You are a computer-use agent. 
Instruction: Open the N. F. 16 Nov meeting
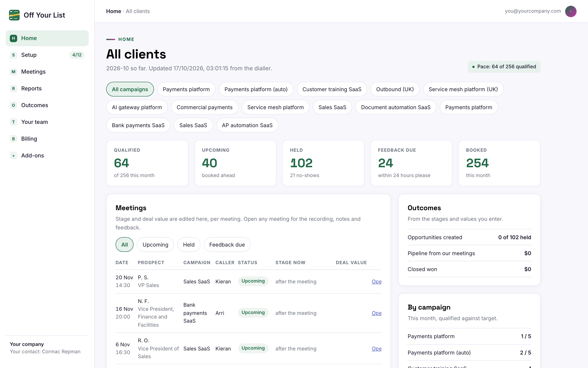[377, 313]
